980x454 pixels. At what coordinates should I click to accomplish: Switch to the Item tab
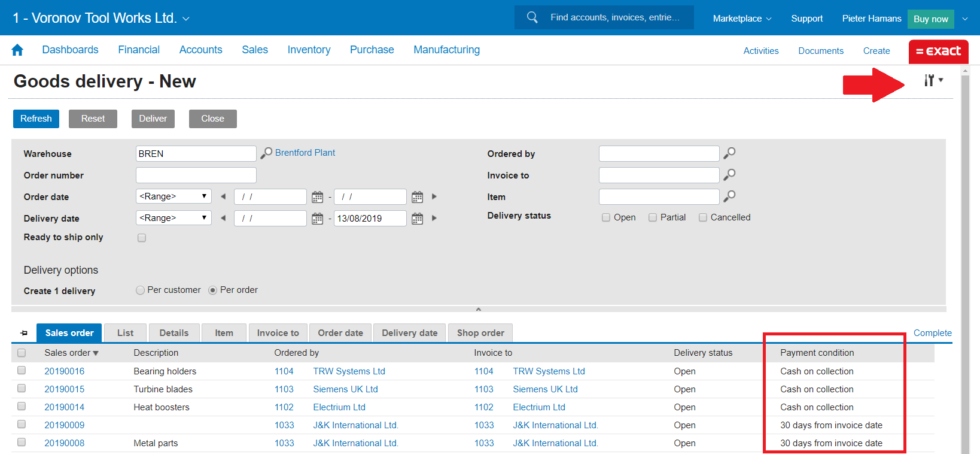[224, 333]
